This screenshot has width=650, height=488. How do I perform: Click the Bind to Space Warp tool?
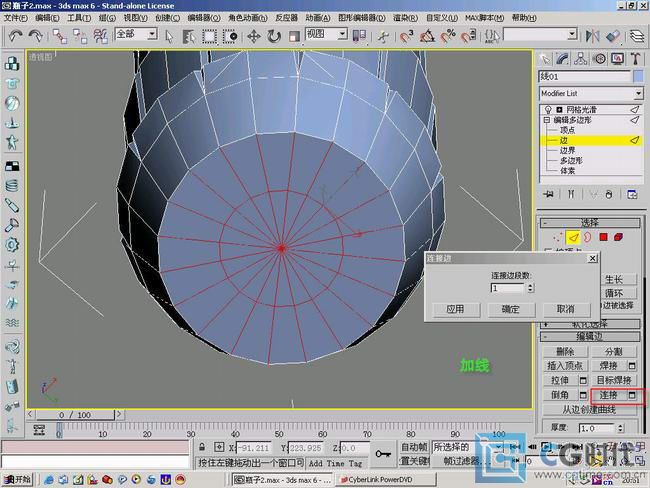click(100, 36)
